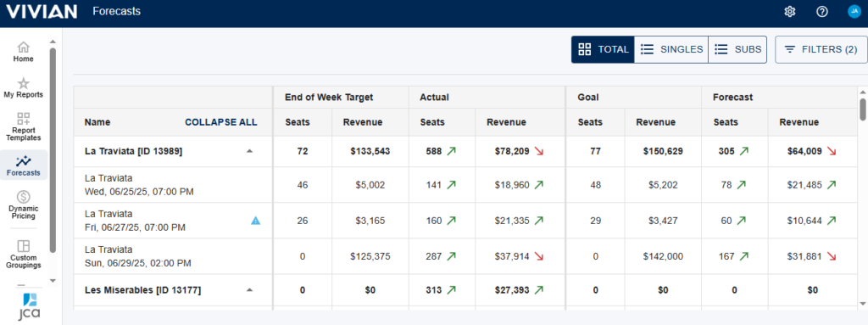Click COLLAPSE ALL link
This screenshot has width=868, height=325.
point(221,122)
